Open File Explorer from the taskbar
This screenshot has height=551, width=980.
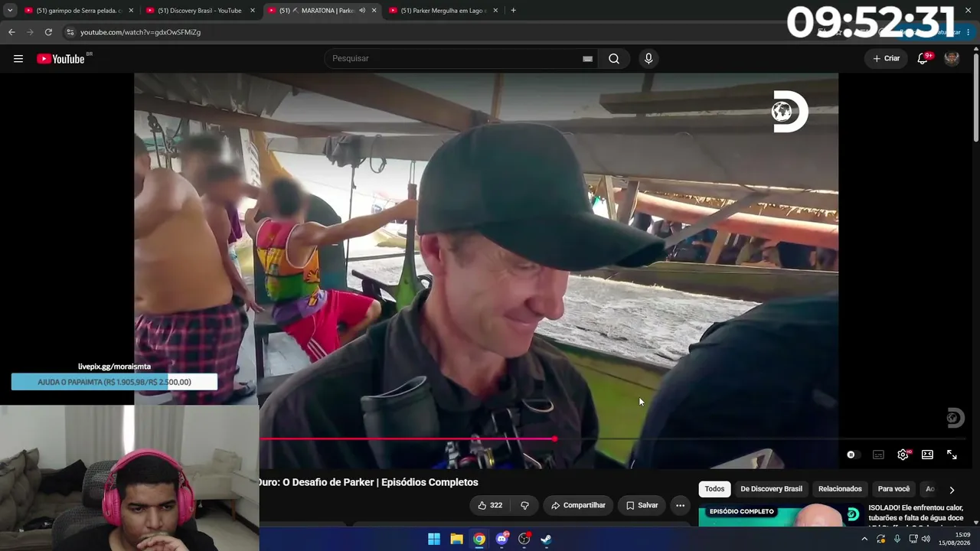click(x=456, y=539)
